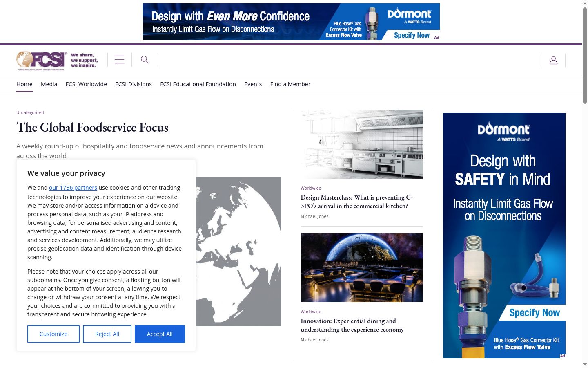
Task: Click the Customize cookies button
Action: point(53,334)
